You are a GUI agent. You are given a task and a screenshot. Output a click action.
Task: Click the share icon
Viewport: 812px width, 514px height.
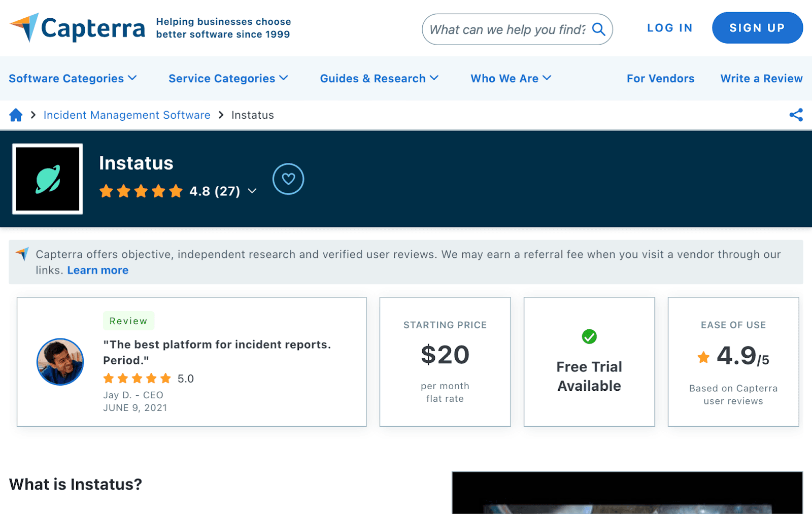point(796,115)
